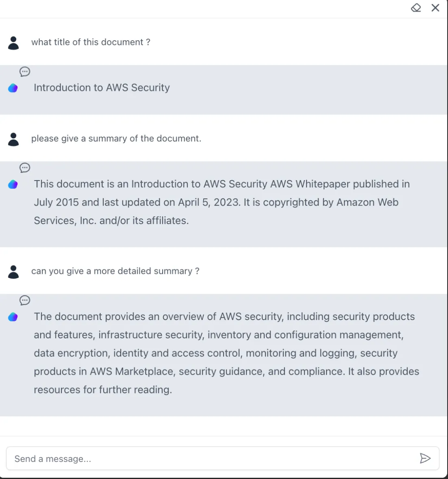Click the bot avatar next to 'Introduction to AWS Security'
This screenshot has height=479, width=448.
point(13,88)
